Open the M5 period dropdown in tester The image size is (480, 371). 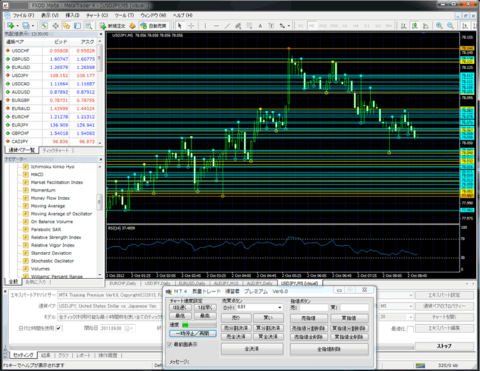coord(397,306)
